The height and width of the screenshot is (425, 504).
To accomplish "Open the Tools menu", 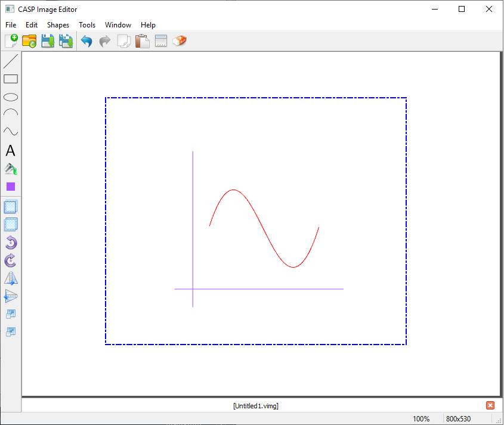I will tap(87, 25).
